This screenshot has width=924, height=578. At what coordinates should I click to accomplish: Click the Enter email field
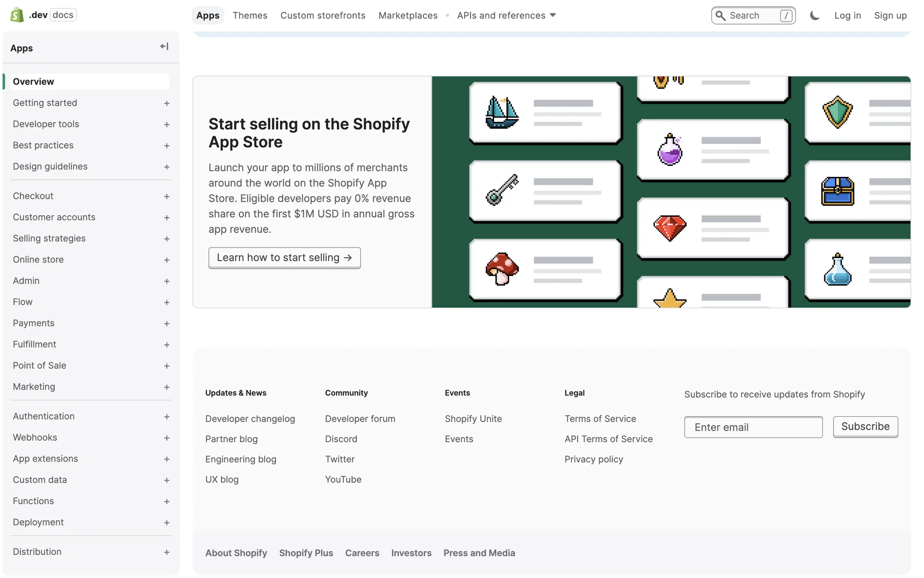click(753, 427)
